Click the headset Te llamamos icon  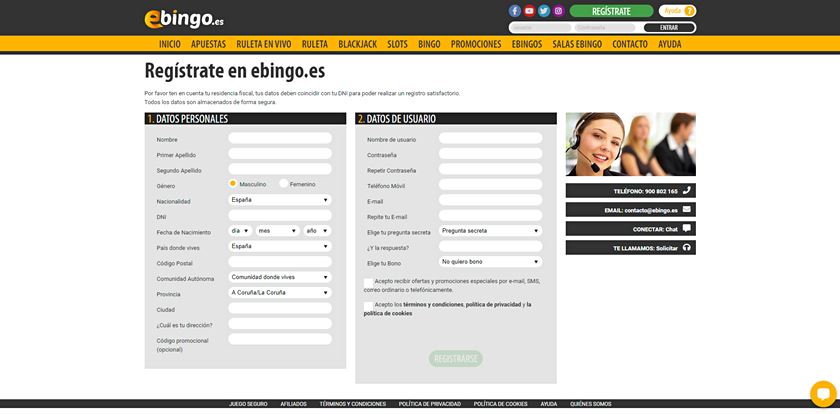[x=687, y=247]
